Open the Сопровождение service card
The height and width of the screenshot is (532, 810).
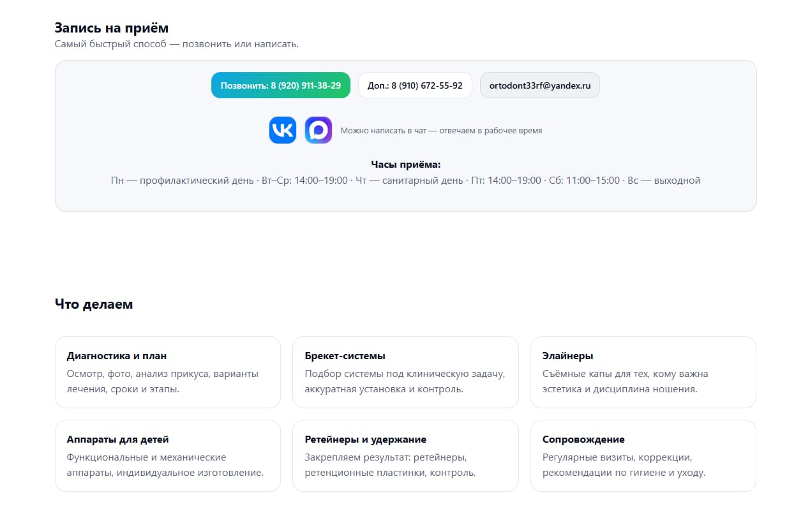click(643, 455)
